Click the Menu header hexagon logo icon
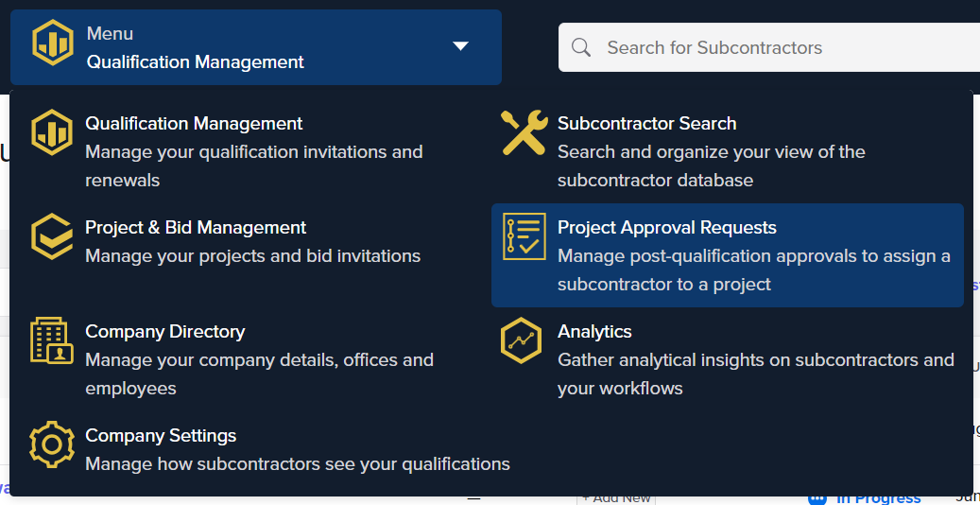Image resolution: width=980 pixels, height=505 pixels. pos(53,44)
